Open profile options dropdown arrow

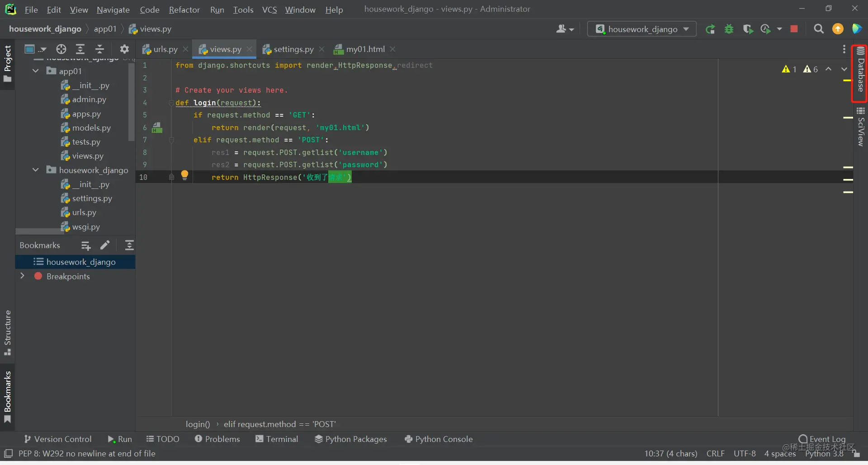[779, 29]
